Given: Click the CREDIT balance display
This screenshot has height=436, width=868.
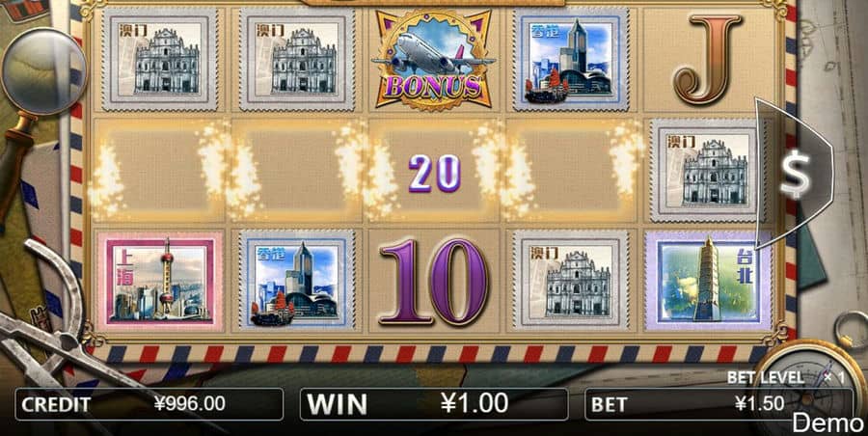Looking at the screenshot, I should click(x=149, y=404).
